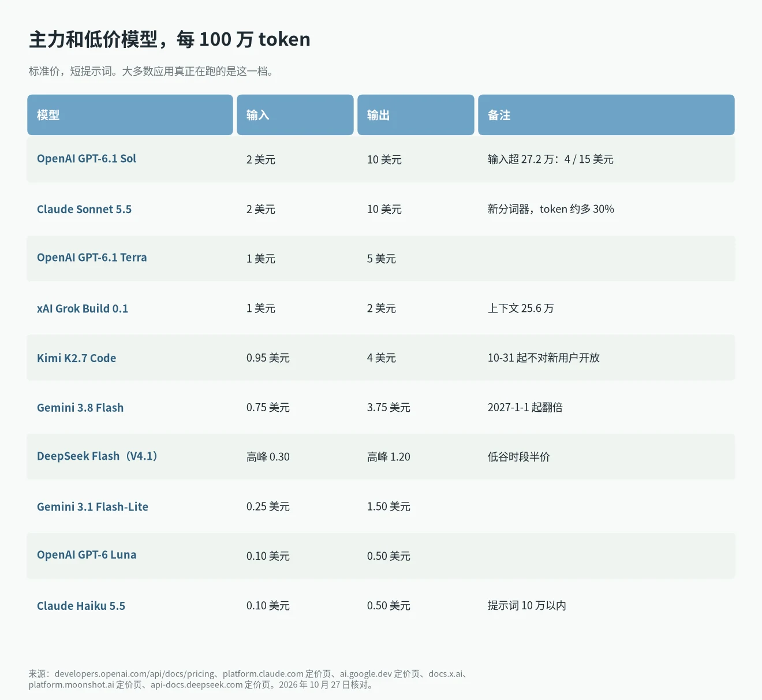Click GPT-6 Luna's input price 0.10 美元

click(x=268, y=556)
